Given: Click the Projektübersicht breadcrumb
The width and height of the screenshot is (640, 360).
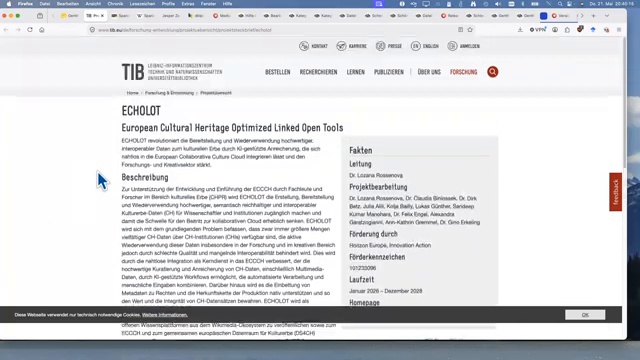Looking at the screenshot, I should [216, 93].
